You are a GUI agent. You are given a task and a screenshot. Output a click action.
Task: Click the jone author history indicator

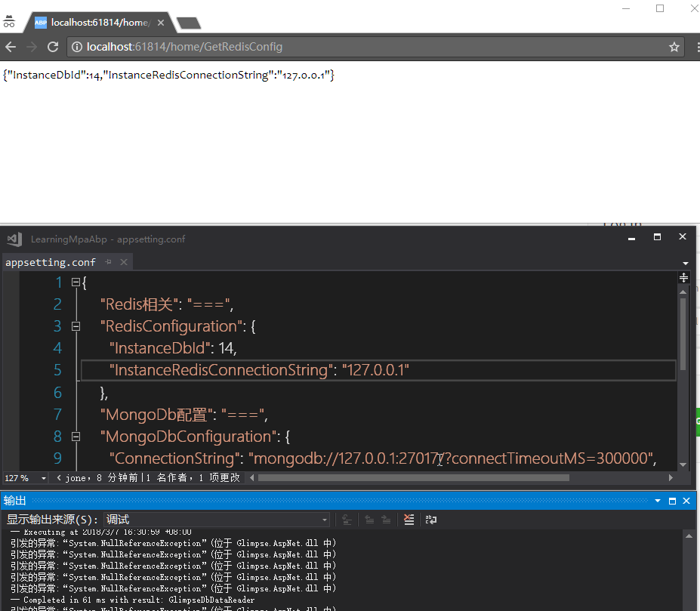pos(148,478)
